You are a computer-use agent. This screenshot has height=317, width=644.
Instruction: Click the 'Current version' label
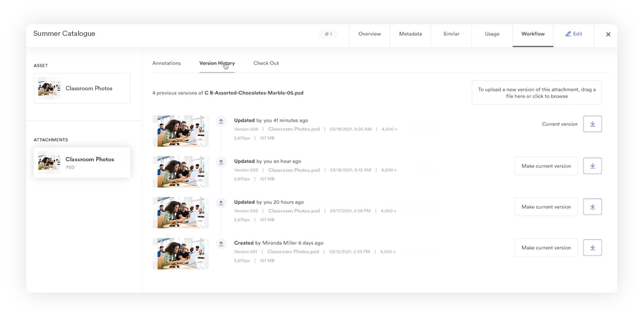point(559,124)
